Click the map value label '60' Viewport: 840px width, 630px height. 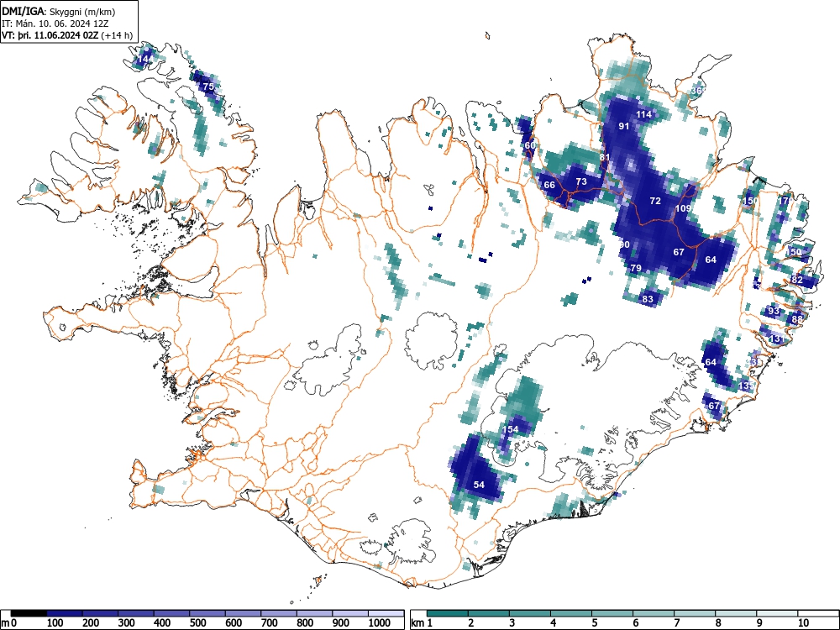pyautogui.click(x=530, y=145)
